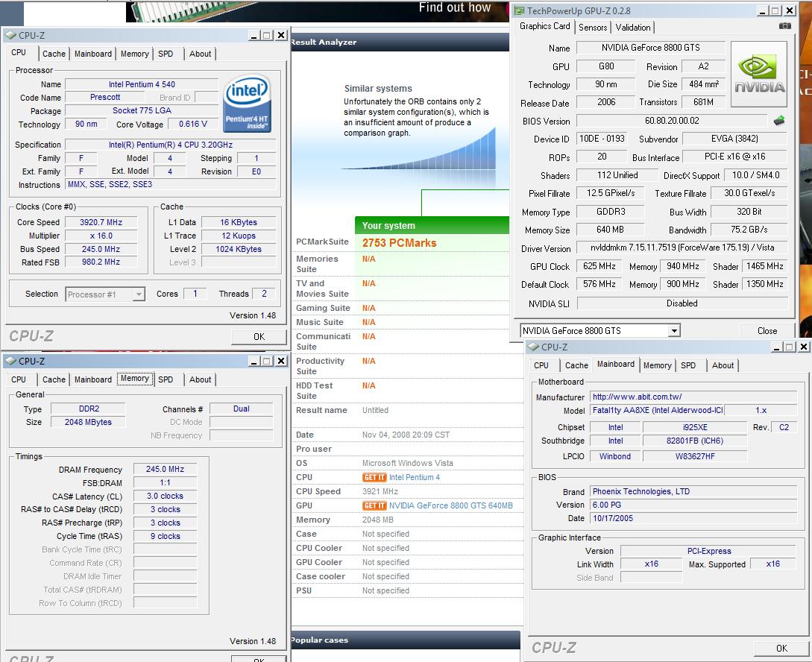Click the top-left CPU-Z title bar icon
Screen dimensions: 812x662
[10, 35]
